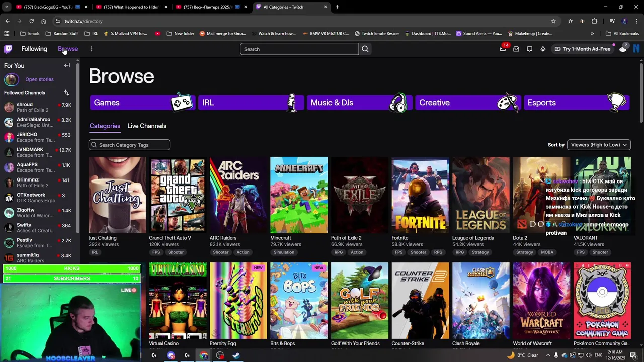This screenshot has width=644, height=362.
Task: Click the Twitch logo home icon
Action: 8,49
